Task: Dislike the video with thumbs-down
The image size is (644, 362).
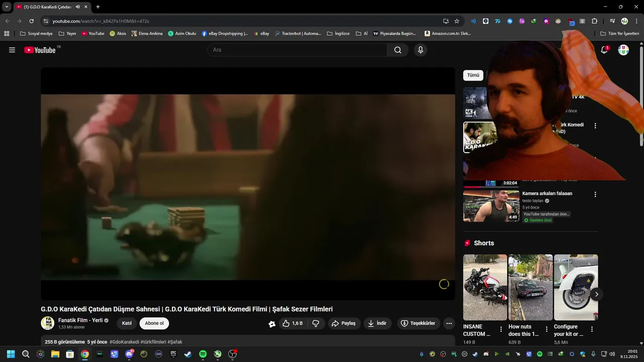Action: click(x=316, y=323)
